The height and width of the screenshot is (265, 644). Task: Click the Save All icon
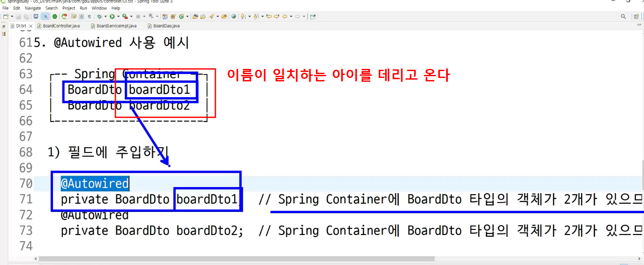click(x=26, y=17)
